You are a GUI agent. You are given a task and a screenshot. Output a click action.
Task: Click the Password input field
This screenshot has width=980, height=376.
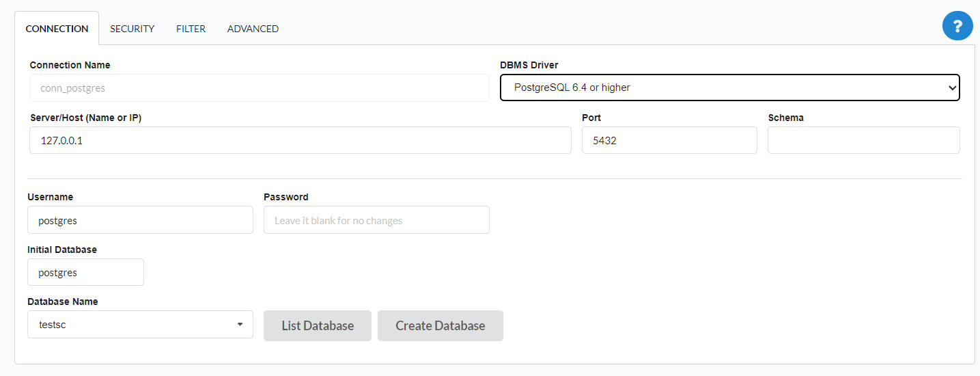(376, 220)
